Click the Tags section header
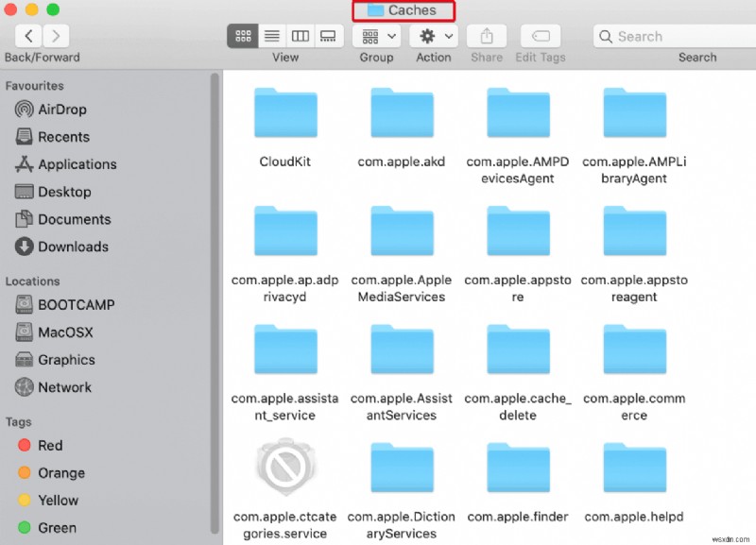This screenshot has width=756, height=545. pos(18,422)
